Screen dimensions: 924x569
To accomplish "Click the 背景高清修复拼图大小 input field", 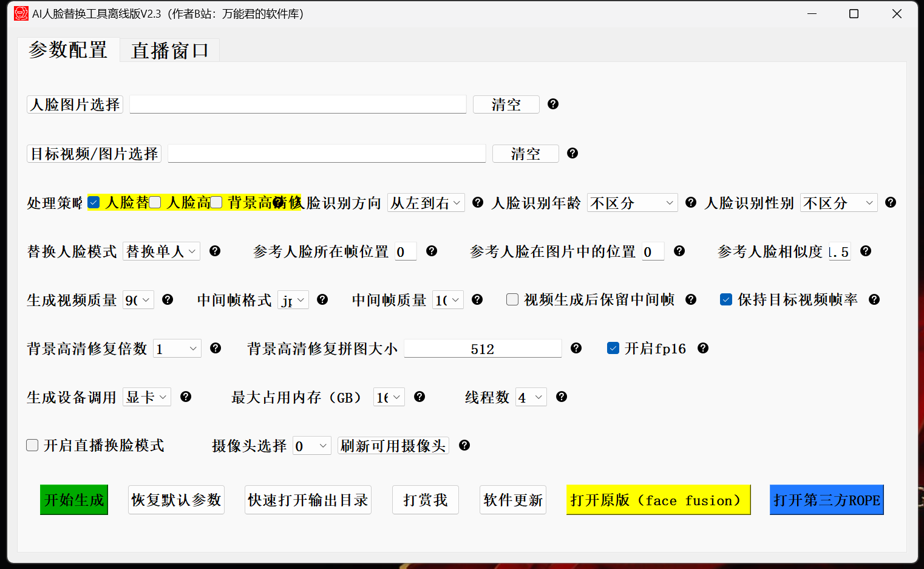I will click(482, 349).
